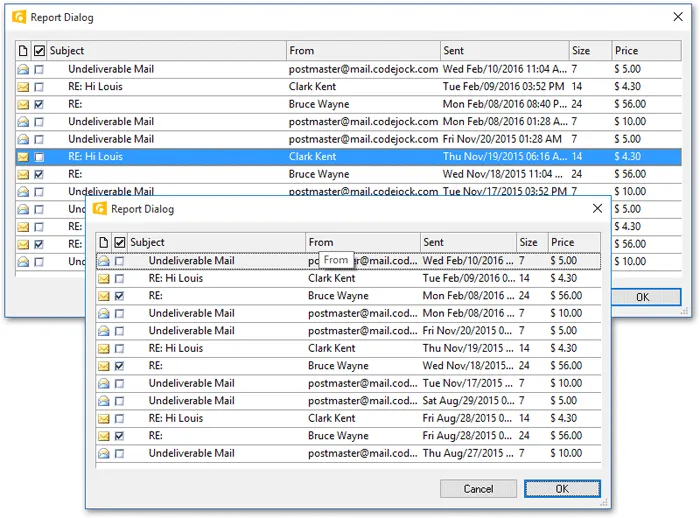Screen dimensions: 700x518
Task: Sort by Sent column in back window
Action: click(x=504, y=51)
